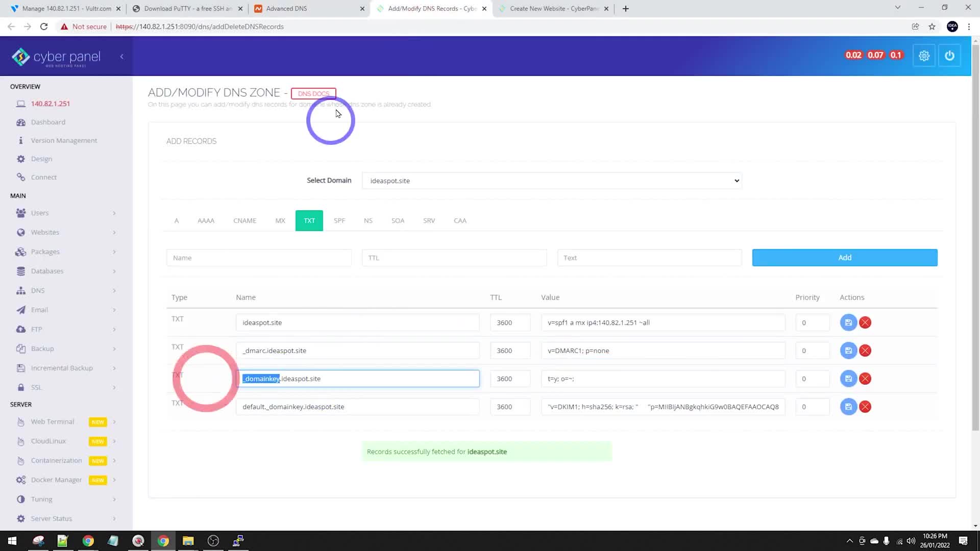Image resolution: width=980 pixels, height=551 pixels.
Task: Click the Name input field
Action: click(x=259, y=257)
